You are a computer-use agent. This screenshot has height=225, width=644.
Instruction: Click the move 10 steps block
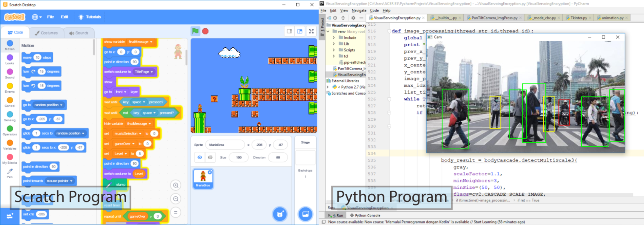click(37, 58)
